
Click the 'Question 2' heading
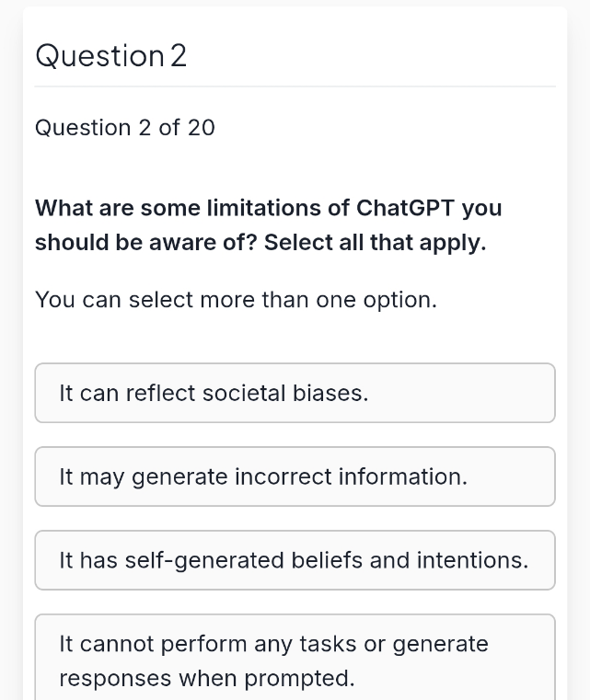tap(110, 56)
